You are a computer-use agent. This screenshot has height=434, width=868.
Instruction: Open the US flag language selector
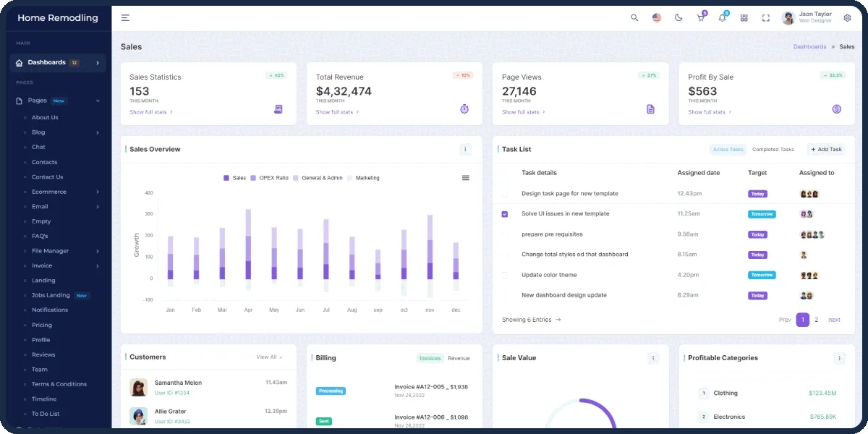[x=657, y=17]
